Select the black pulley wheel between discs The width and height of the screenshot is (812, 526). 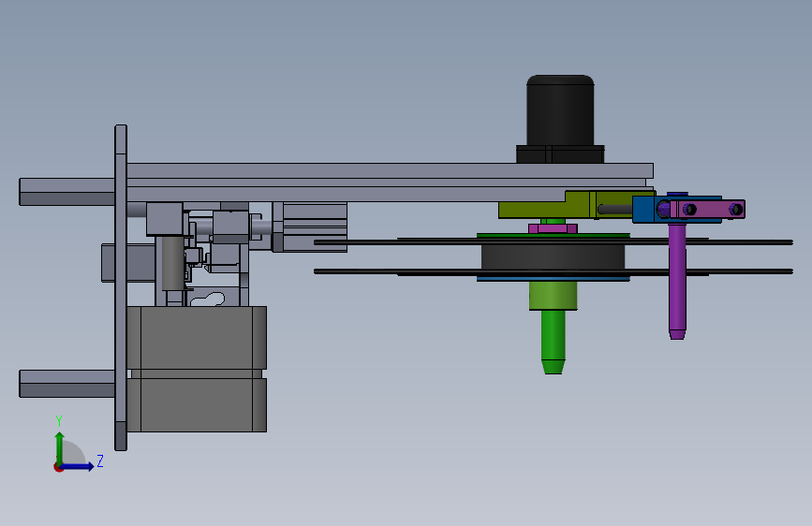(x=553, y=256)
